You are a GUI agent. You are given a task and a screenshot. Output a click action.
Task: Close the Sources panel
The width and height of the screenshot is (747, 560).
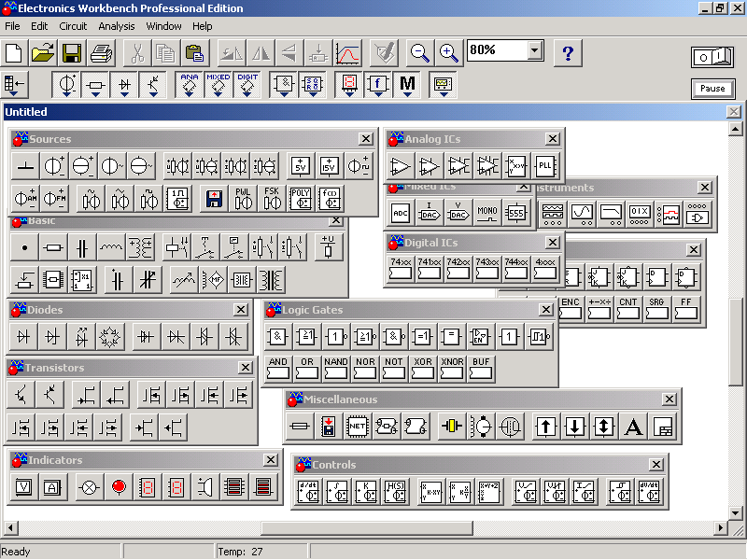point(365,138)
